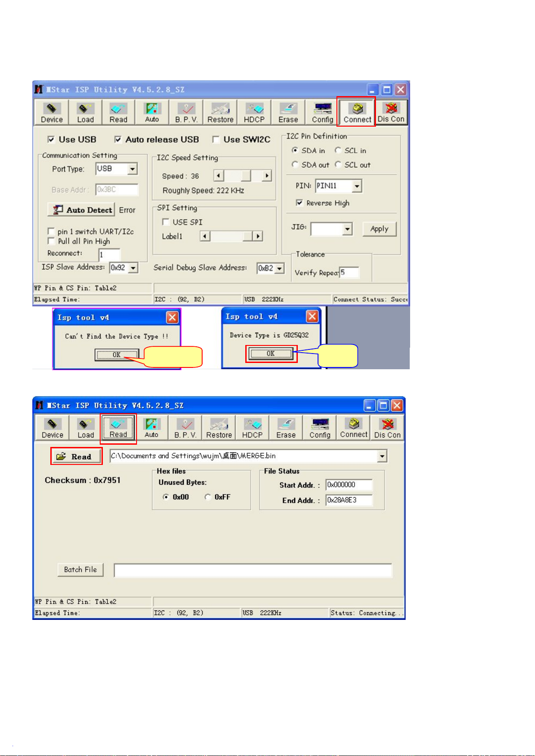Click the Verify Repeat input field
This screenshot has height=756, width=535.
click(x=349, y=273)
